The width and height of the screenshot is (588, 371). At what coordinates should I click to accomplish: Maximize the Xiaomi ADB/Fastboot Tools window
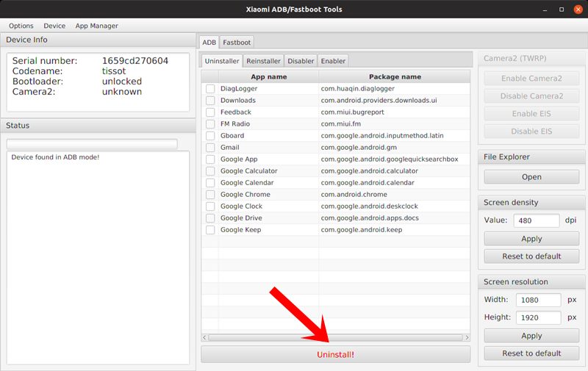click(562, 10)
